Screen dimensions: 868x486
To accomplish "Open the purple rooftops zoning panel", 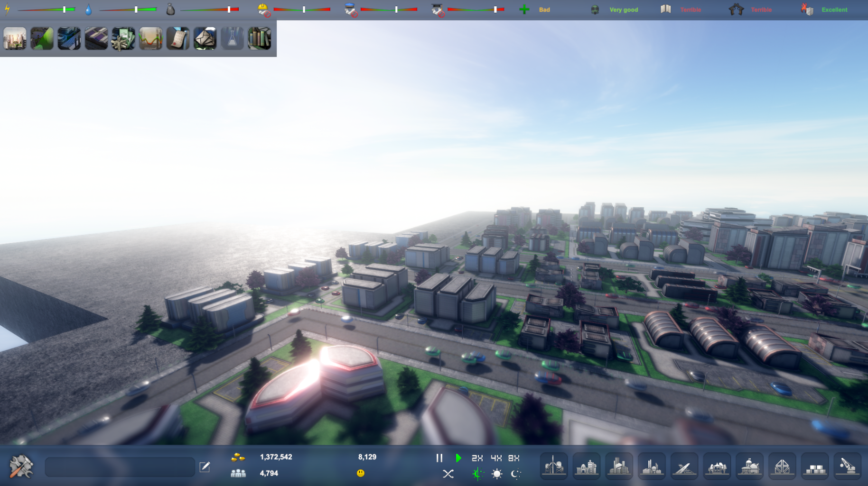I will 96,38.
